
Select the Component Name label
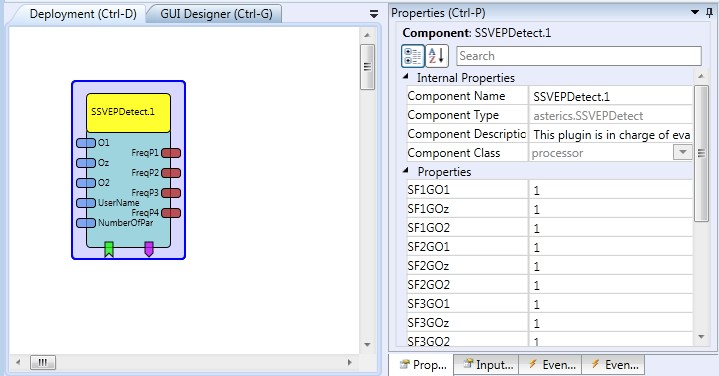[x=456, y=96]
